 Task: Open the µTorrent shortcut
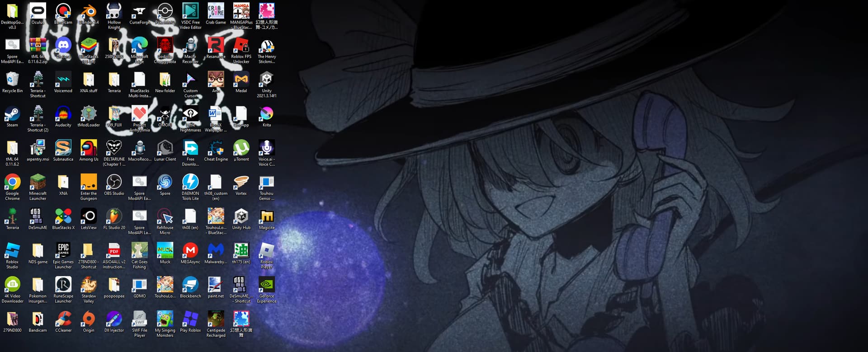pos(241,148)
